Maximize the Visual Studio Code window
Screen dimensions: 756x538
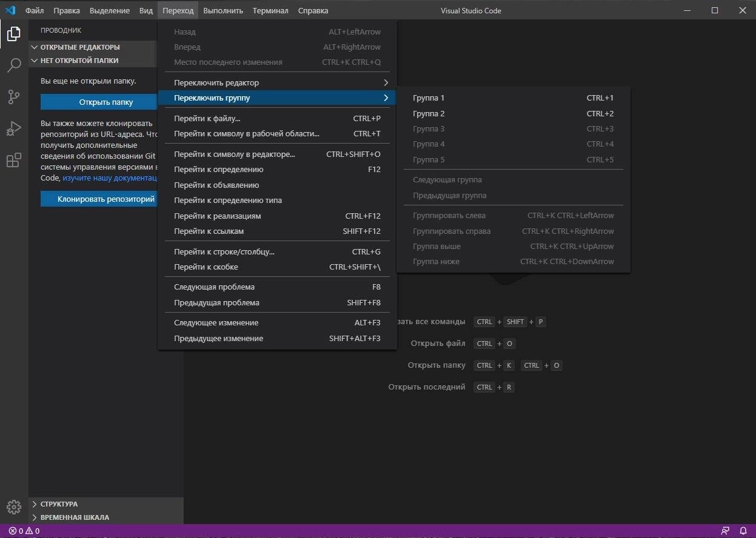pos(715,10)
